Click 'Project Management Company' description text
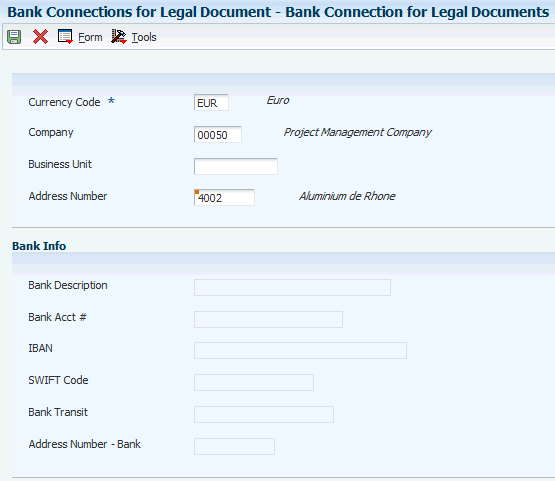This screenshot has height=481, width=555. (x=357, y=132)
